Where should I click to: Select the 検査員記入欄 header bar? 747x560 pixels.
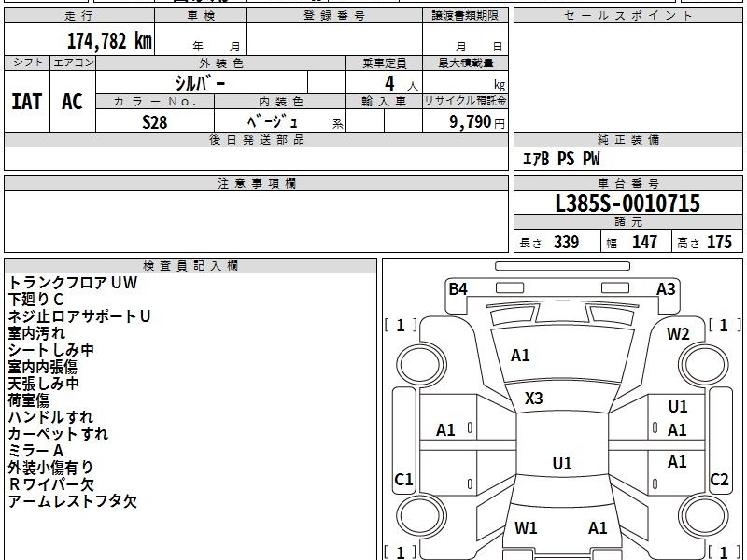[x=190, y=266]
